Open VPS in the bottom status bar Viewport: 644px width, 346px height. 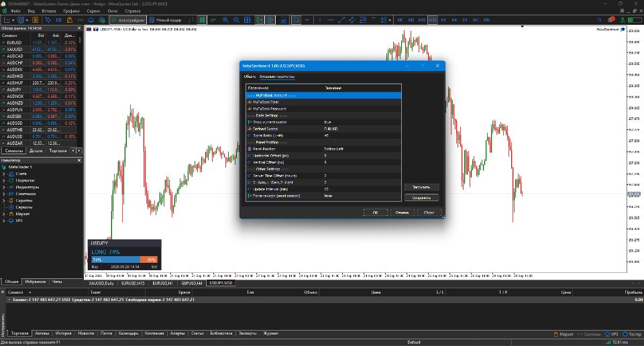click(x=612, y=334)
